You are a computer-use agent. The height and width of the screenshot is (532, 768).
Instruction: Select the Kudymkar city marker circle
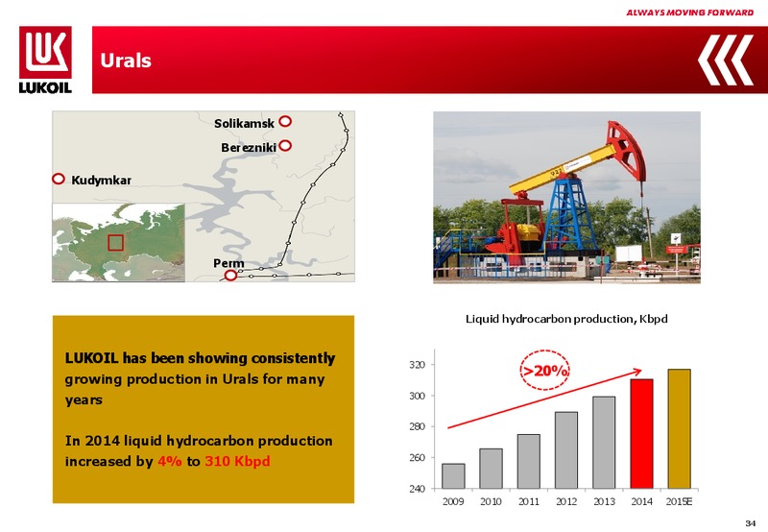pyautogui.click(x=59, y=179)
